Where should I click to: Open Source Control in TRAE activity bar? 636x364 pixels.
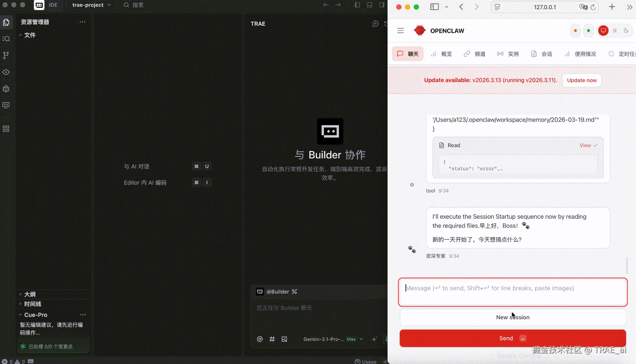point(6,55)
